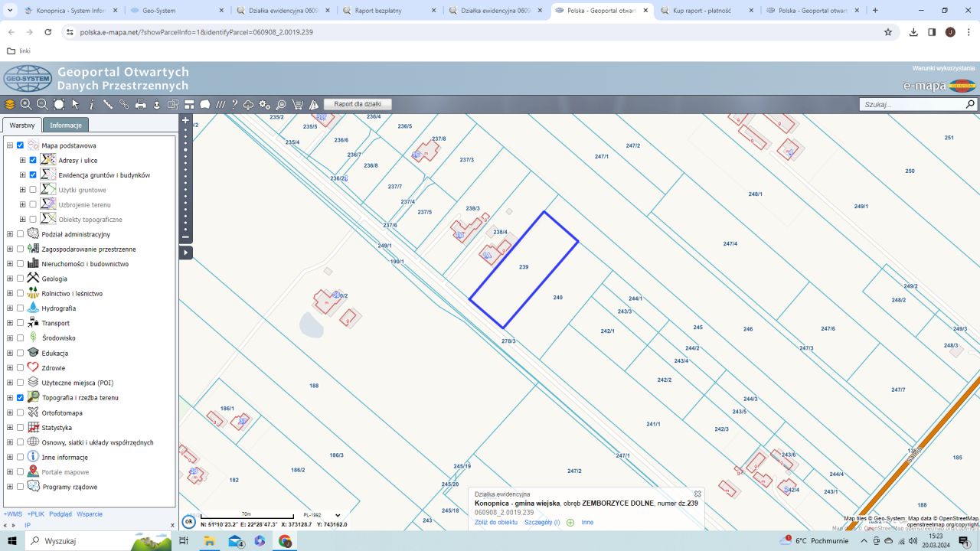Click the overlapping squares toolbar icon
This screenshot has width=980, height=551.
tap(173, 104)
